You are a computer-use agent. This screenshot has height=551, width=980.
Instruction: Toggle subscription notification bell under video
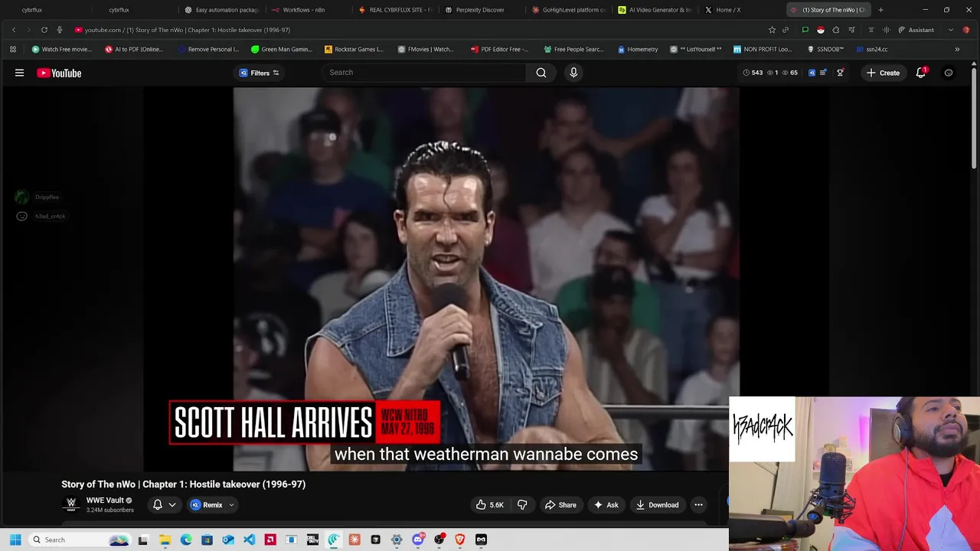pos(158,505)
